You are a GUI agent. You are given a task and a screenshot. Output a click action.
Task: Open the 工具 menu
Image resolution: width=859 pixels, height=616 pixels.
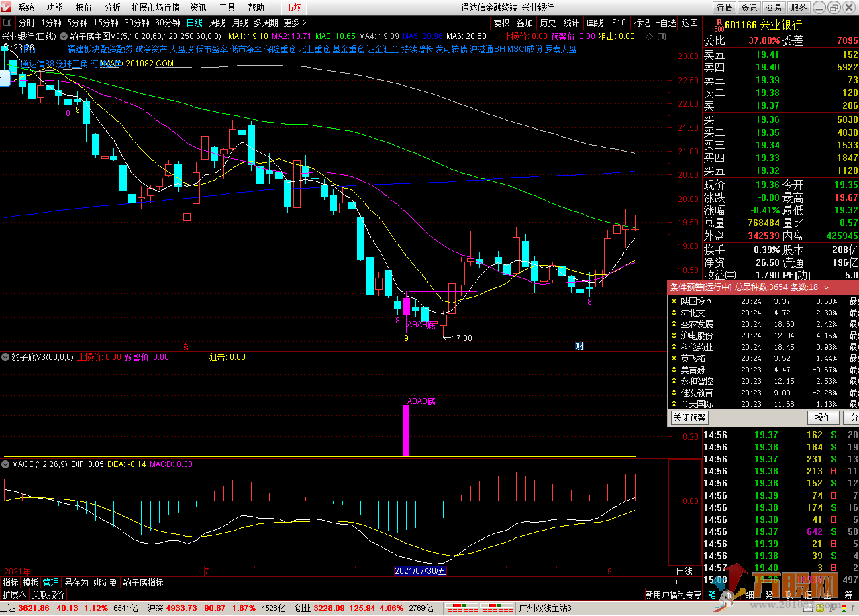click(x=228, y=7)
